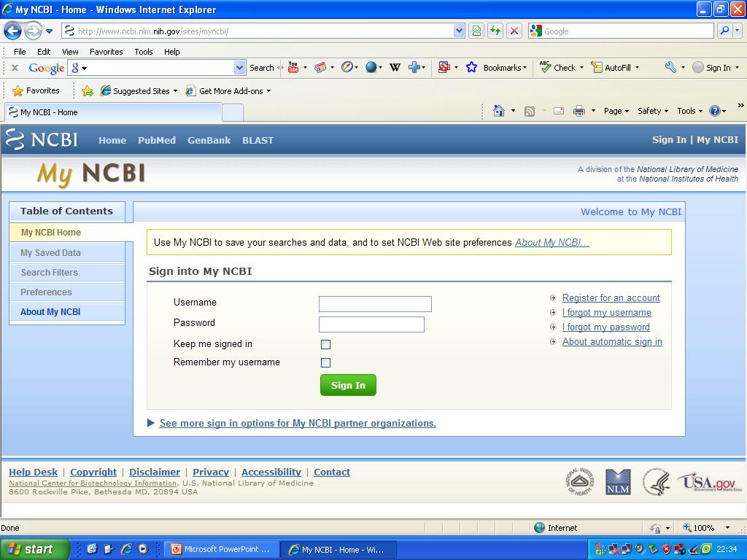The width and height of the screenshot is (747, 560).
Task: Open the Privacy footer link
Action: point(211,472)
